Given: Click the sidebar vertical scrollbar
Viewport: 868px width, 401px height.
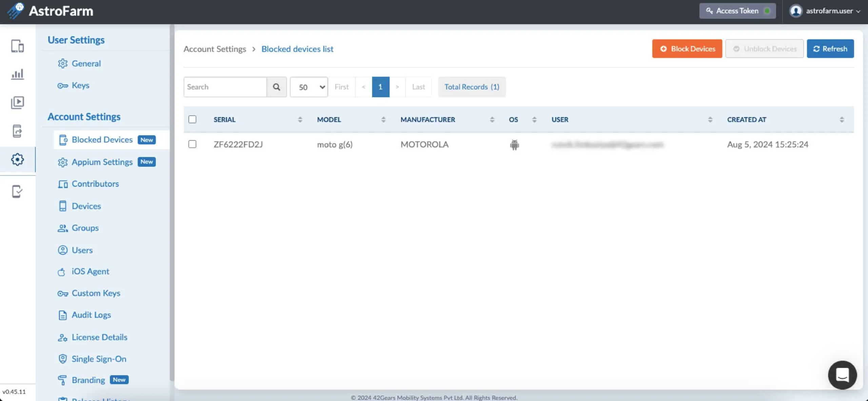Looking at the screenshot, I should click(172, 203).
